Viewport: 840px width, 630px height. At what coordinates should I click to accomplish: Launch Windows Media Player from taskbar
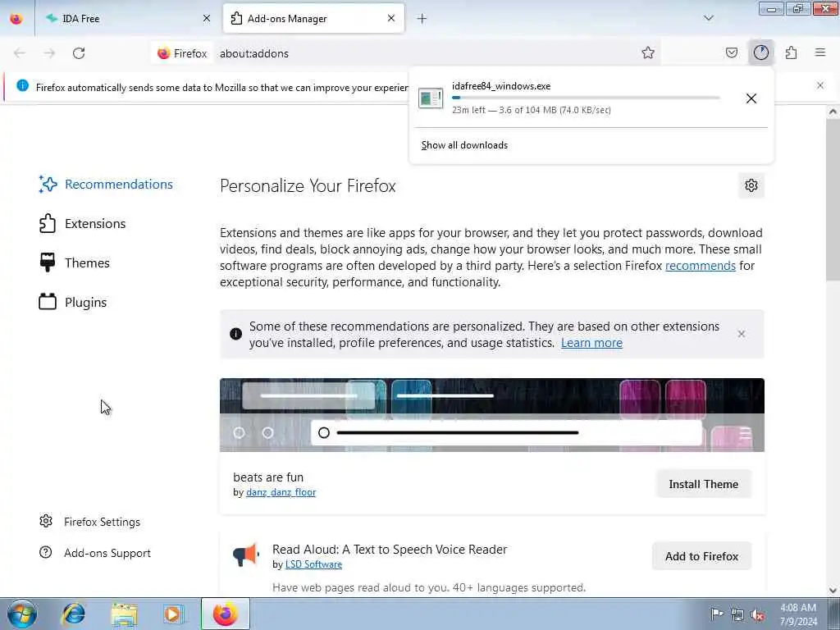(173, 614)
